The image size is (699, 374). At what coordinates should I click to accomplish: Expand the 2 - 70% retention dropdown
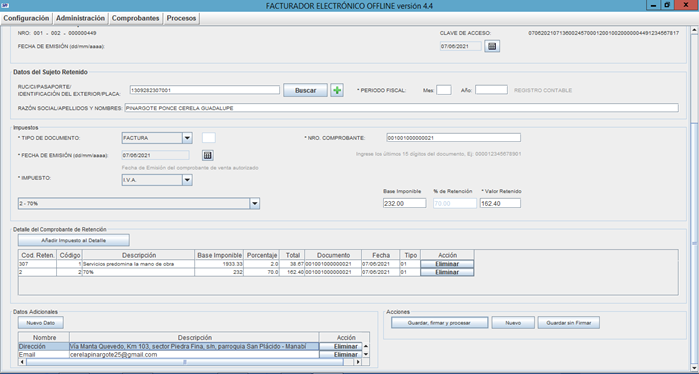255,204
